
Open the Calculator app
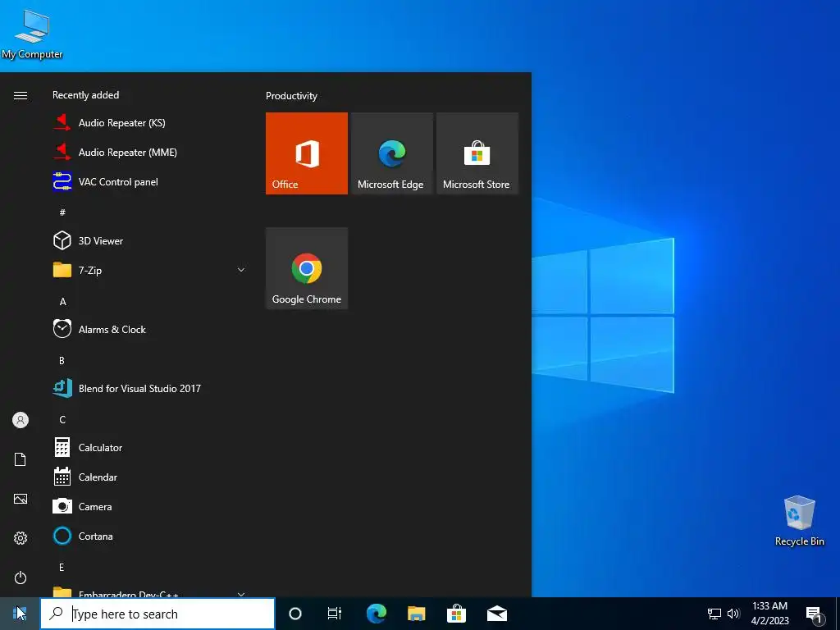click(149, 447)
